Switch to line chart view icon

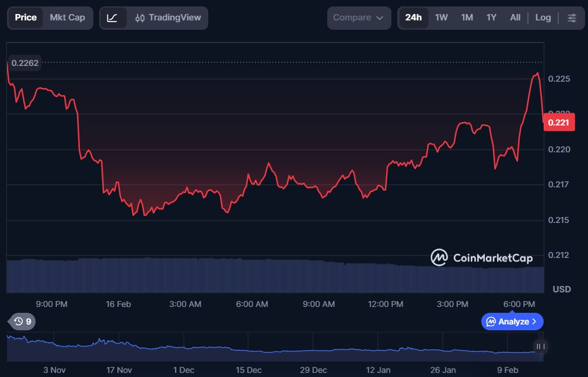tap(113, 18)
